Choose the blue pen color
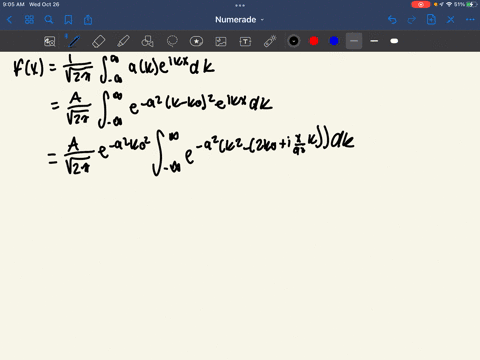The width and height of the screenshot is (480, 360). point(334,41)
